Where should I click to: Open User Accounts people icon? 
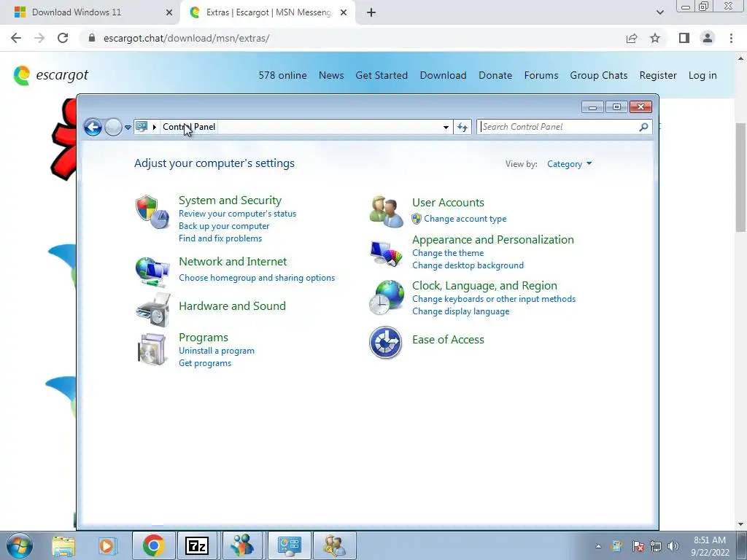pos(386,212)
